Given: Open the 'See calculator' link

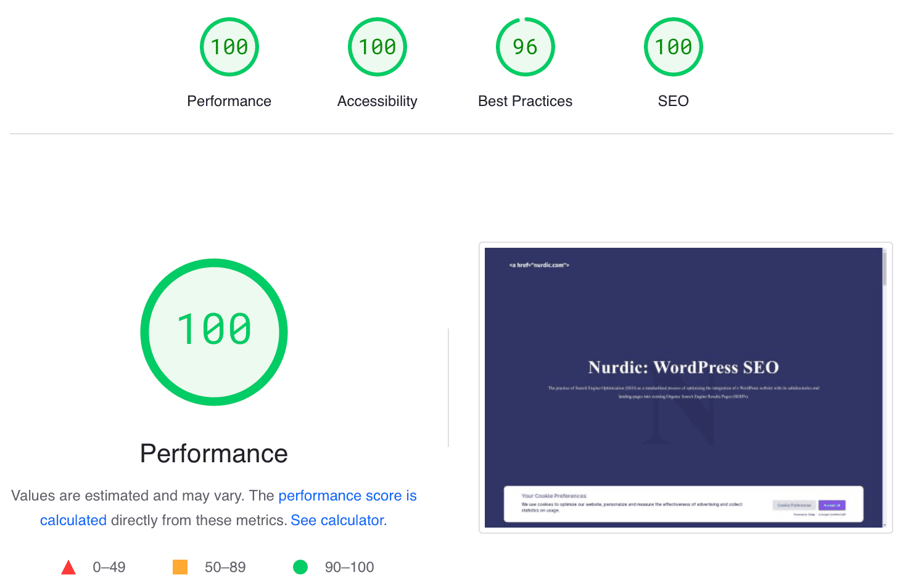Looking at the screenshot, I should [337, 520].
